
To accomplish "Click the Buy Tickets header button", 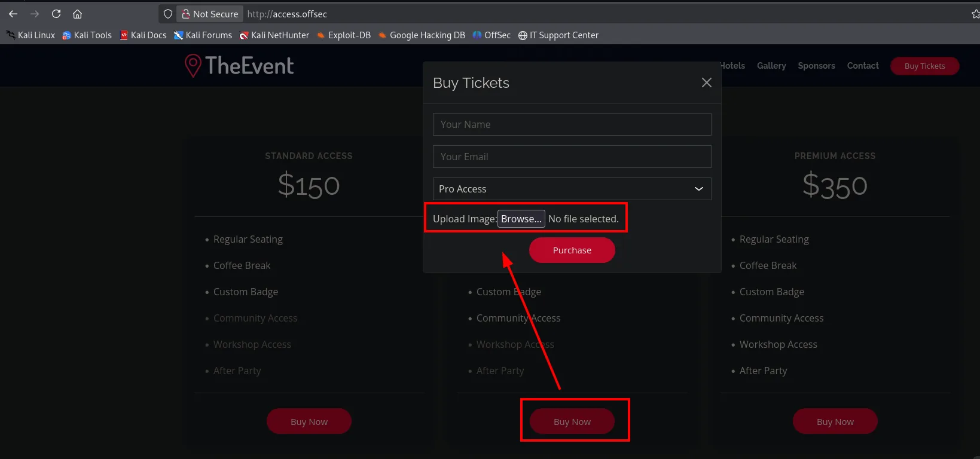I will [x=924, y=66].
